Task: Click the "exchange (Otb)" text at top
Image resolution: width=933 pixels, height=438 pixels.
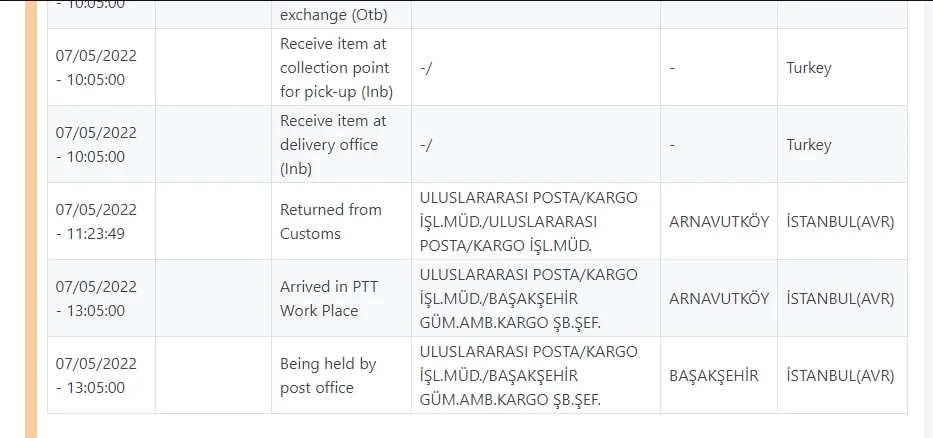Action: 333,15
